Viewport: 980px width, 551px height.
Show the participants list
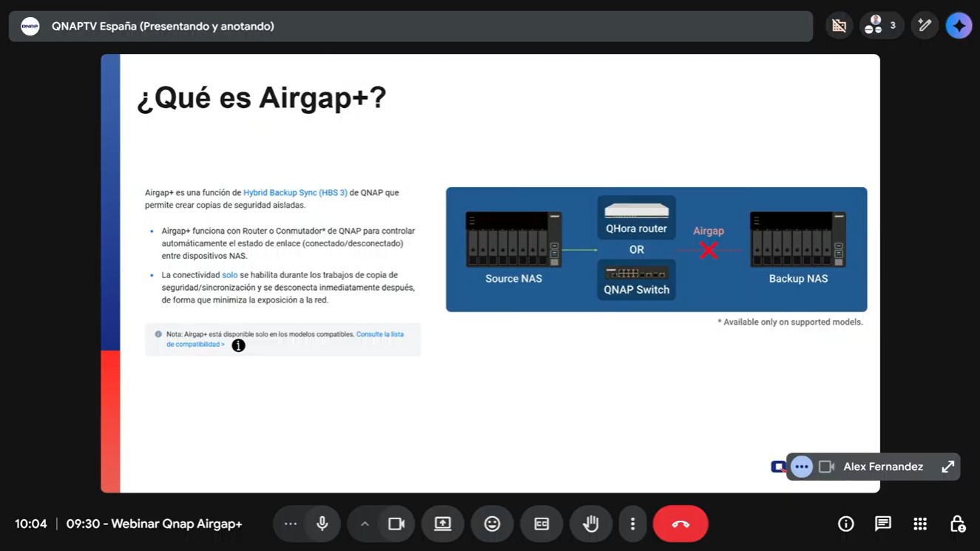click(881, 26)
